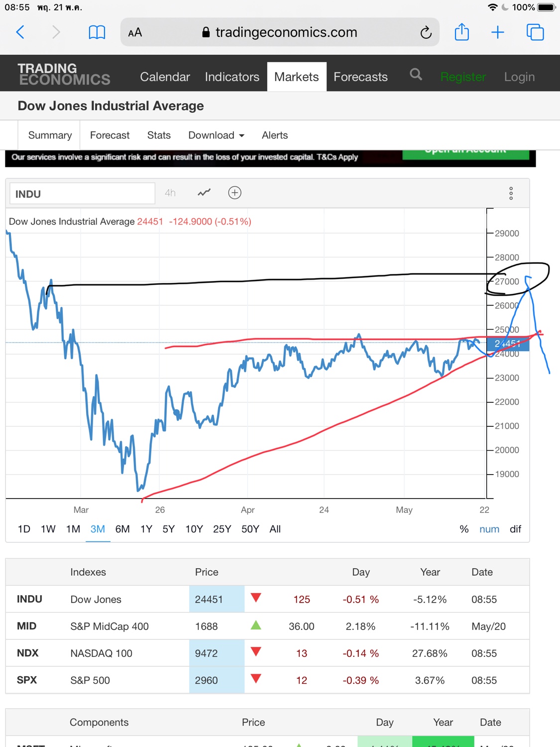Open reader options AA menu
Image resolution: width=560 pixels, height=747 pixels.
[135, 33]
